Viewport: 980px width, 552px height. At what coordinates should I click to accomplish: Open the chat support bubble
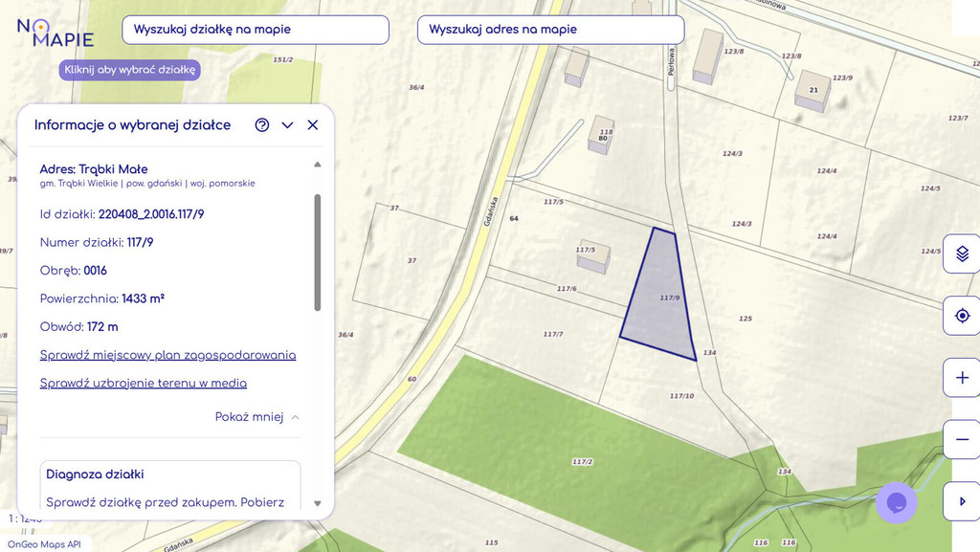tap(897, 502)
